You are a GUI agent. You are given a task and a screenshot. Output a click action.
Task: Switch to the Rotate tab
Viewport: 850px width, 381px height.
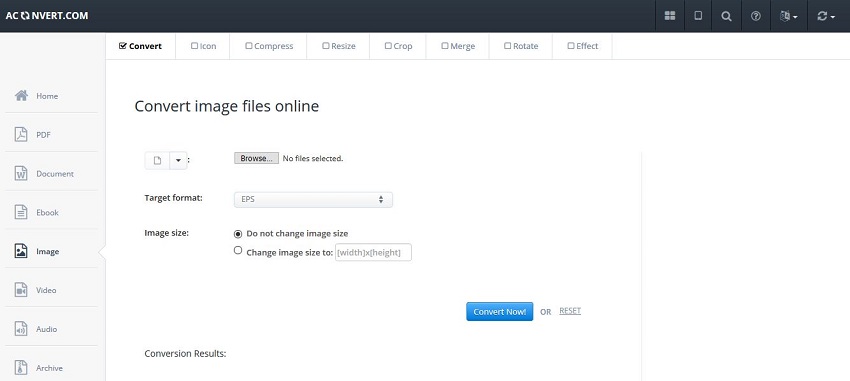pyautogui.click(x=520, y=46)
